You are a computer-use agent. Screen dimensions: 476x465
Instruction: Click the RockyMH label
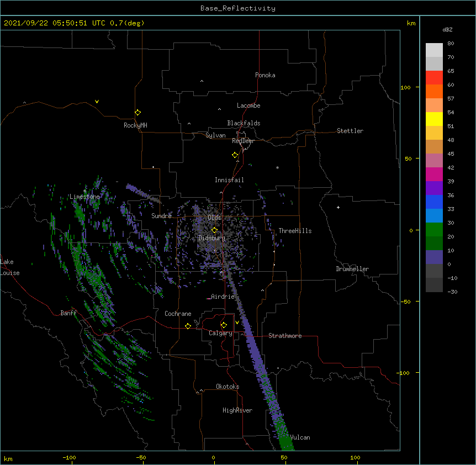coord(135,125)
